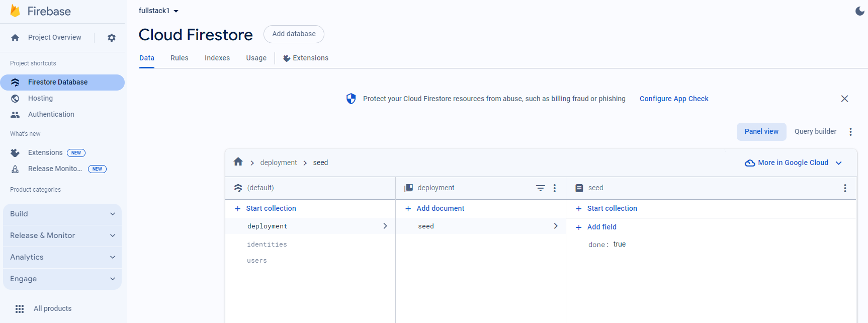
Task: Click the Release Monitoring sidebar icon
Action: [15, 169]
